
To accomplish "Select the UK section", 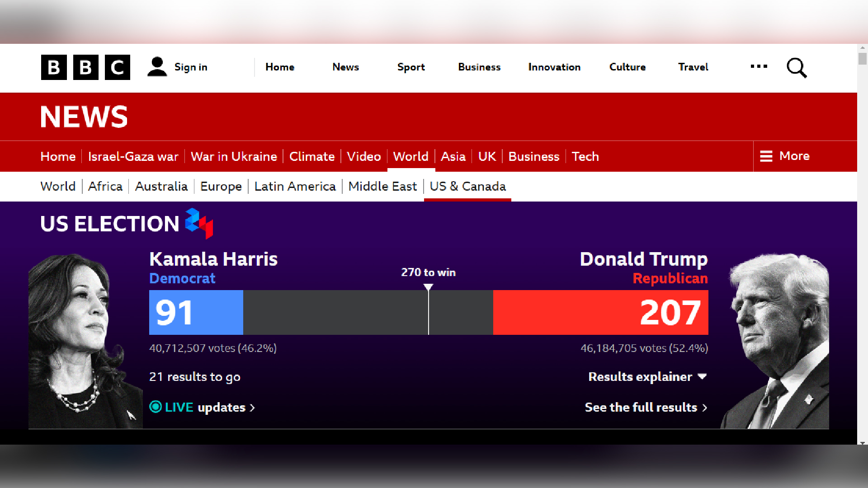I will point(487,156).
